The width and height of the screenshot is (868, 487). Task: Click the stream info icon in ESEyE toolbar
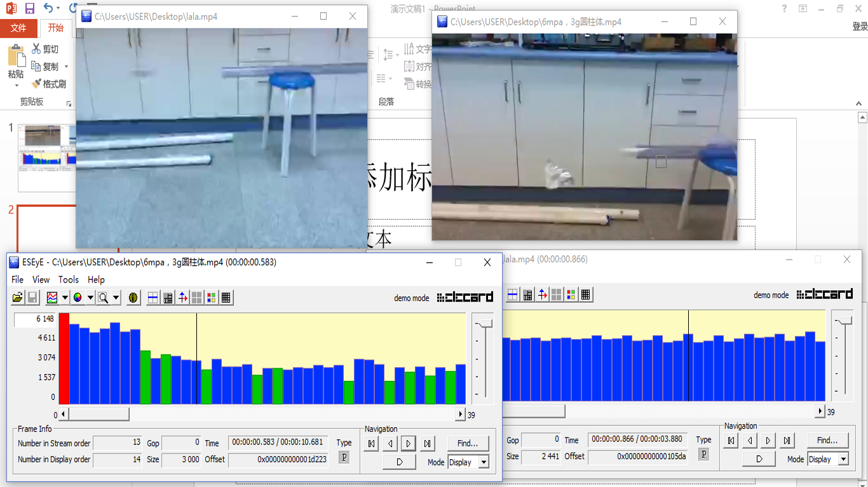point(133,297)
